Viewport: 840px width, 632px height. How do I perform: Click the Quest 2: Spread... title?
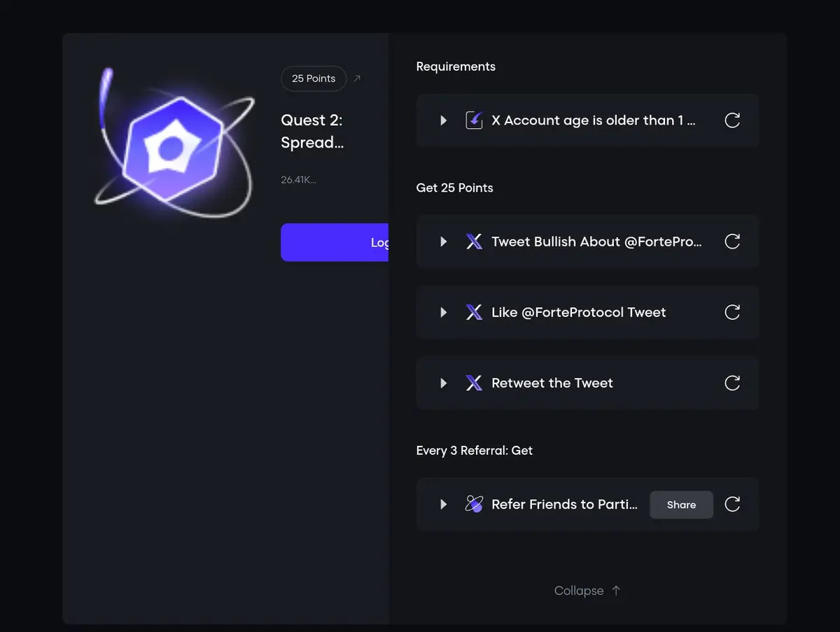pyautogui.click(x=312, y=131)
